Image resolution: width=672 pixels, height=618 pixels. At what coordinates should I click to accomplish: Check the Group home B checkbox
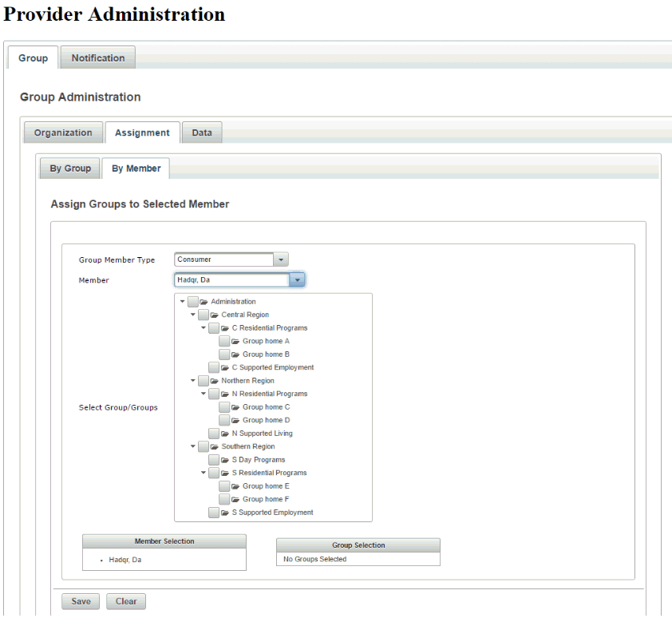pos(224,355)
